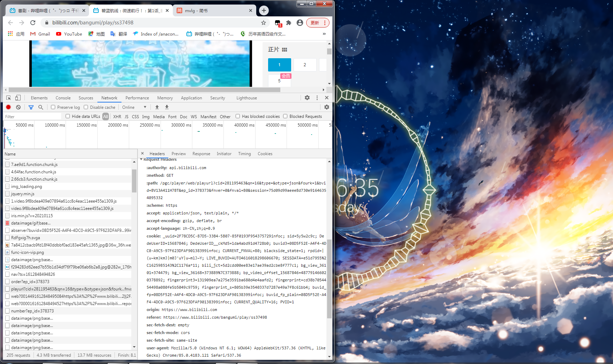
Task: Toggle the network filter funnel
Action: 31,107
